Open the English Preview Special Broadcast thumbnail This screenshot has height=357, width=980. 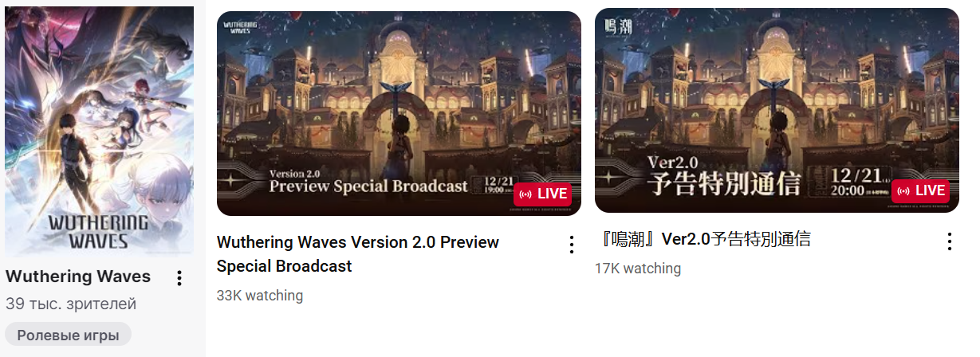coord(399,113)
